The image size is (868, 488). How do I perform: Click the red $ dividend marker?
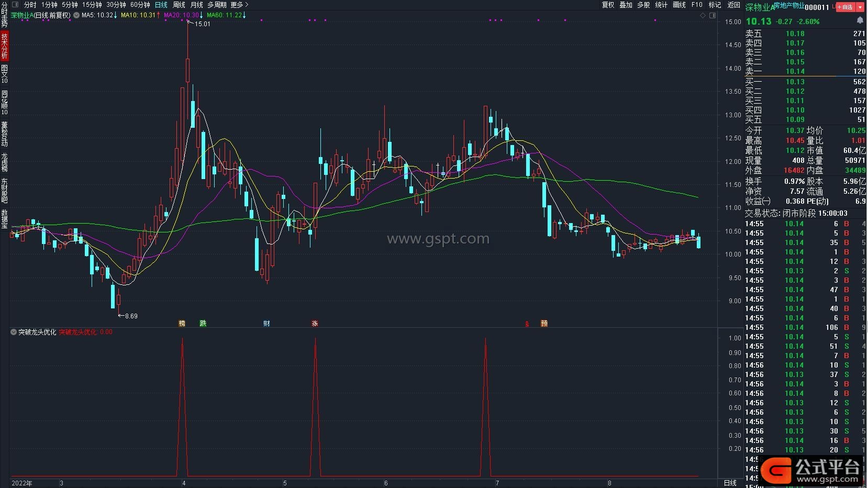click(527, 324)
